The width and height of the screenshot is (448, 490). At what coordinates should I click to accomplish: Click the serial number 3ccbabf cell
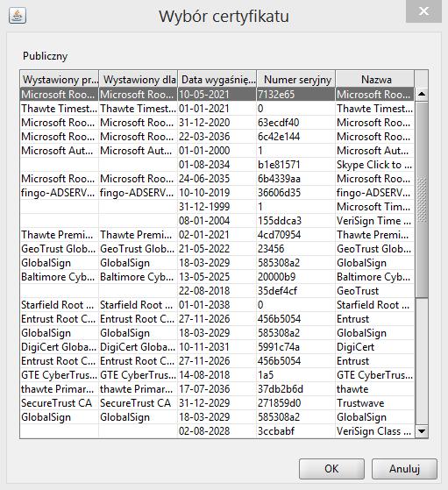point(295,431)
